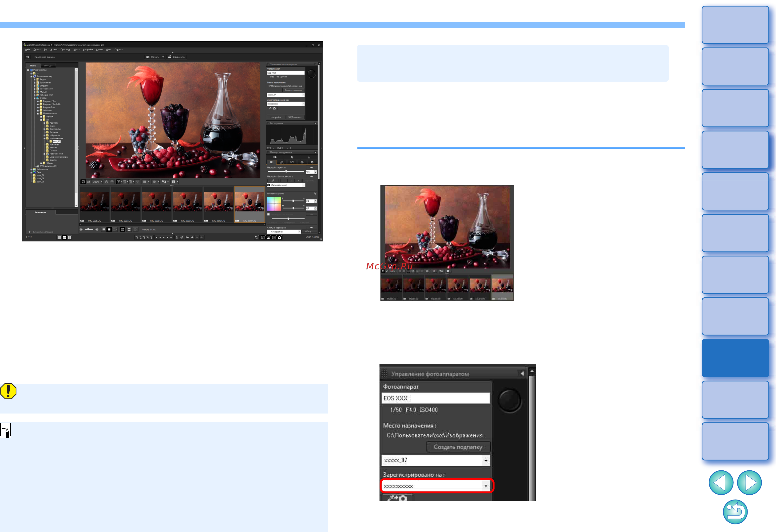The height and width of the screenshot is (532, 776).
Task: Click the thumbnail zoom-in plus below the filmstrip
Action: [97, 230]
